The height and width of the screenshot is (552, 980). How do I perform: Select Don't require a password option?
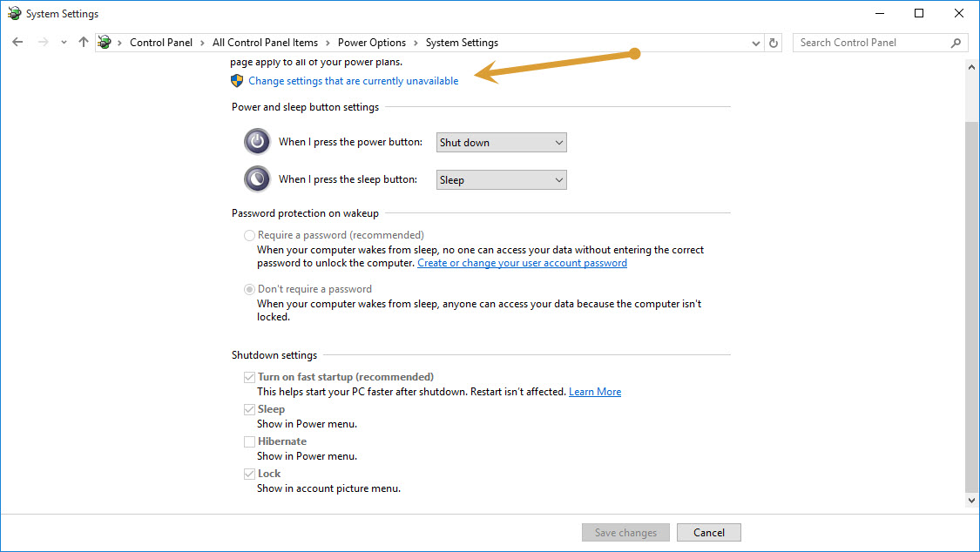tap(249, 289)
